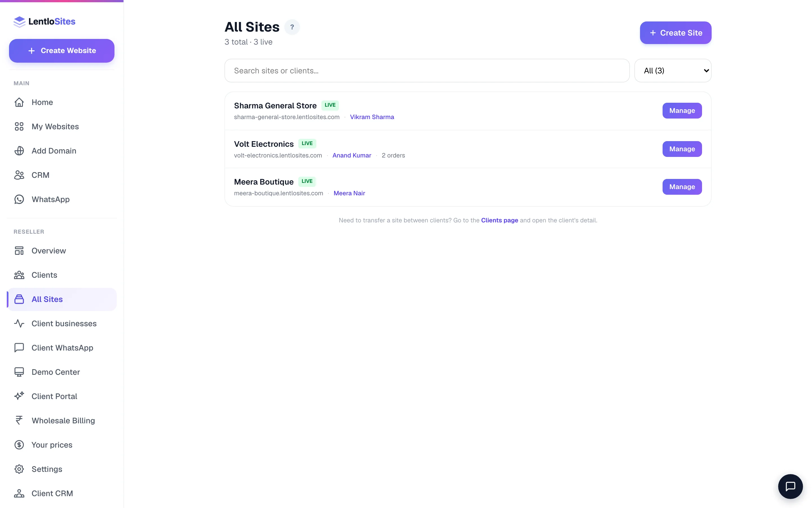Click the My Websites grid icon

coord(19,126)
